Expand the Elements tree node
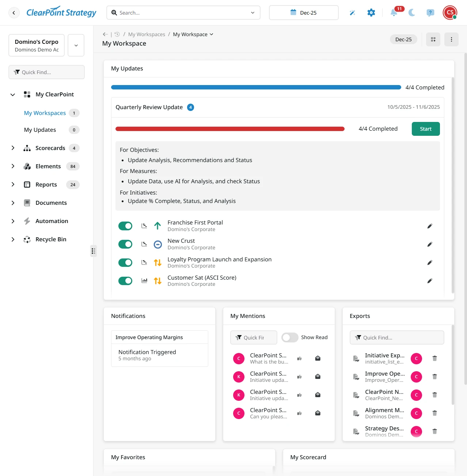The height and width of the screenshot is (476, 467). click(x=13, y=166)
